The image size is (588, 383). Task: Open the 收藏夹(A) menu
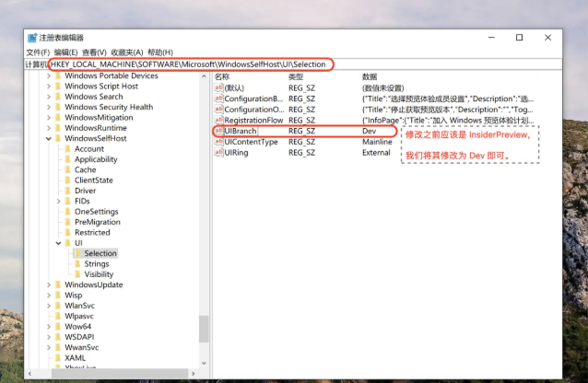click(x=127, y=52)
